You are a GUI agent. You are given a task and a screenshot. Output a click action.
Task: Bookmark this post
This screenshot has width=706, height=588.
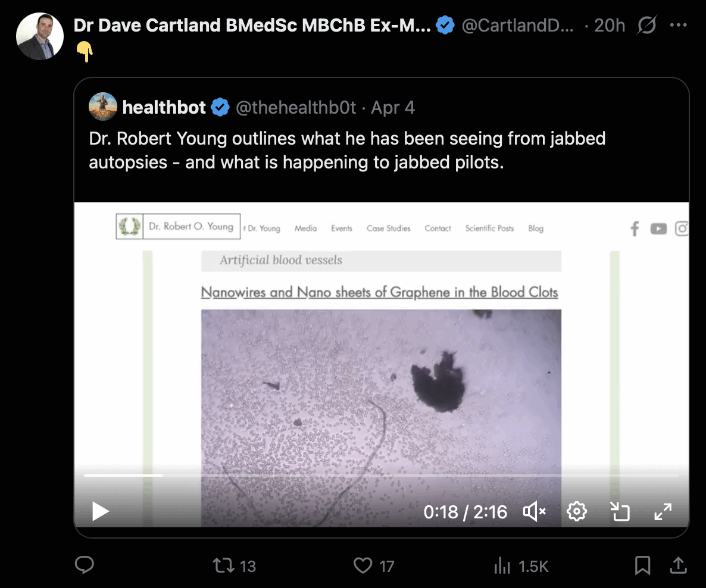[642, 565]
